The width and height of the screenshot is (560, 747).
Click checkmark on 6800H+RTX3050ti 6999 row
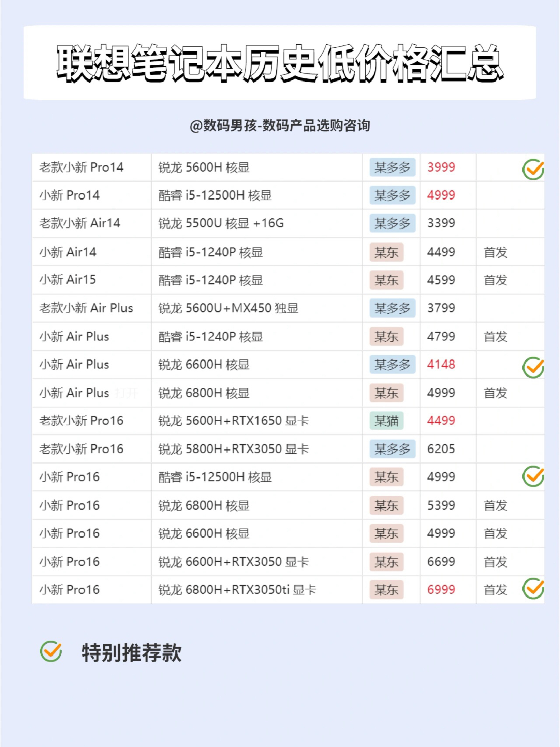pyautogui.click(x=533, y=588)
